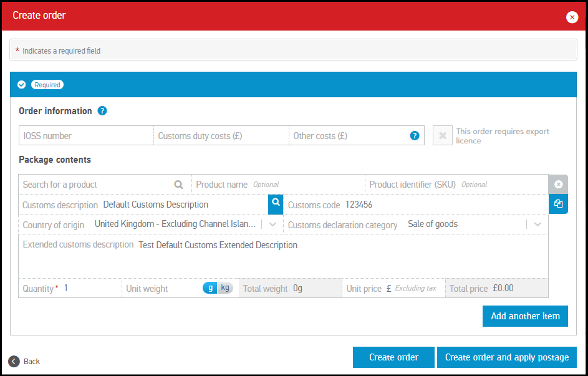Close the Create order dialog
588x376 pixels.
click(572, 17)
